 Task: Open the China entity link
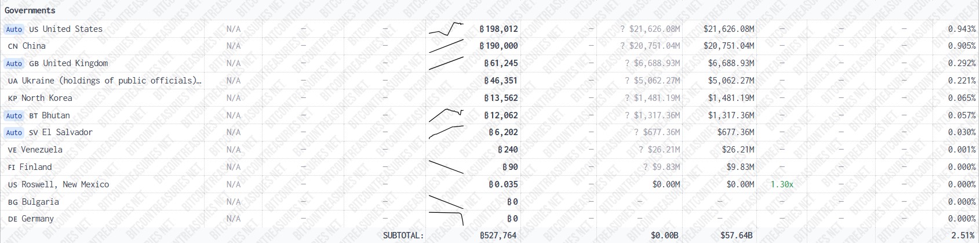[x=34, y=46]
